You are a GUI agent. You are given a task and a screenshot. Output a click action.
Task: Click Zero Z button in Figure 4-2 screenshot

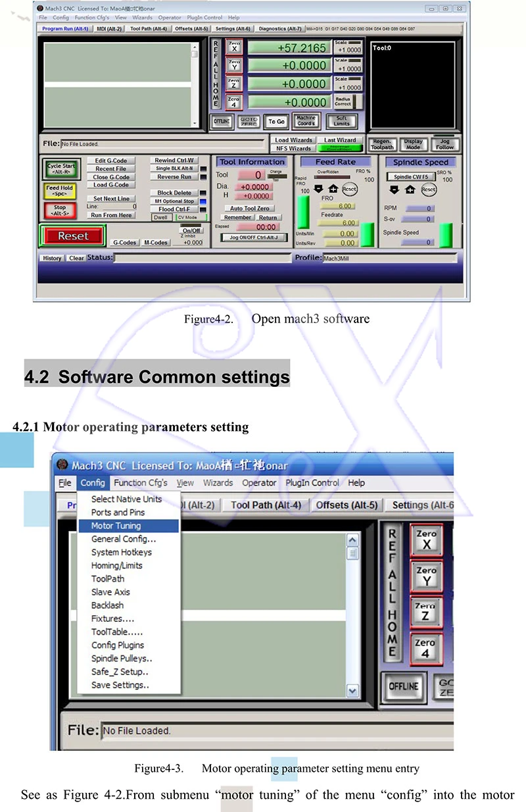(x=235, y=84)
